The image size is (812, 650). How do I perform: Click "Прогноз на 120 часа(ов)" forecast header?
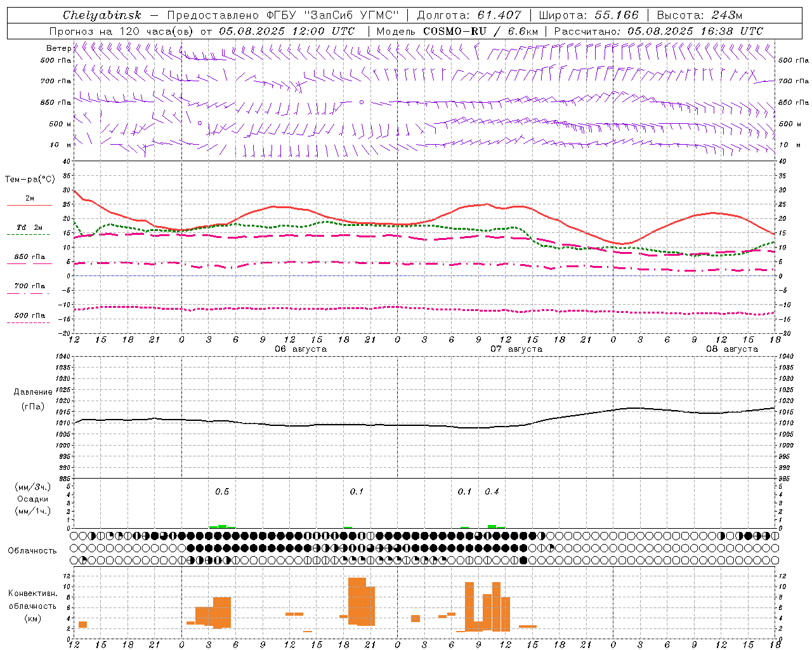[x=122, y=31]
